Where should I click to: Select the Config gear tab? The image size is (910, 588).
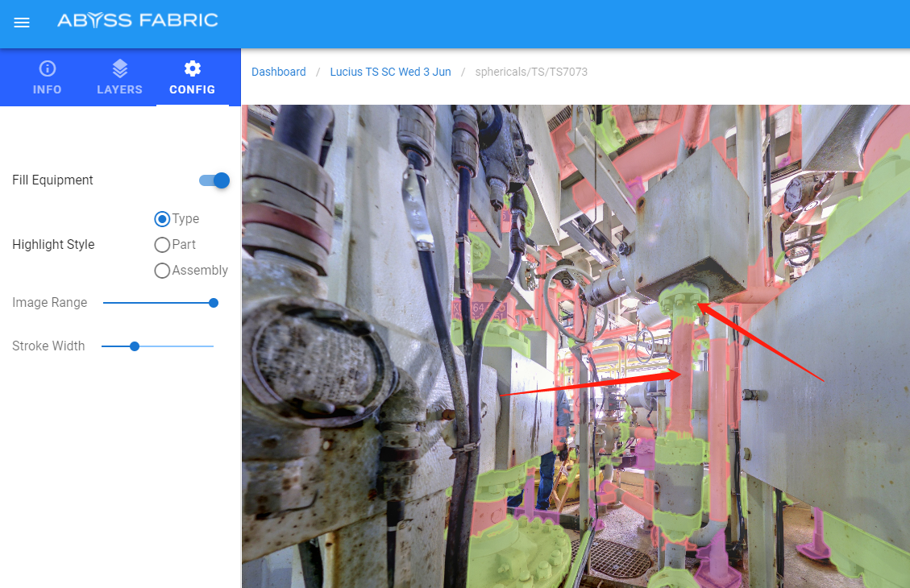(192, 77)
